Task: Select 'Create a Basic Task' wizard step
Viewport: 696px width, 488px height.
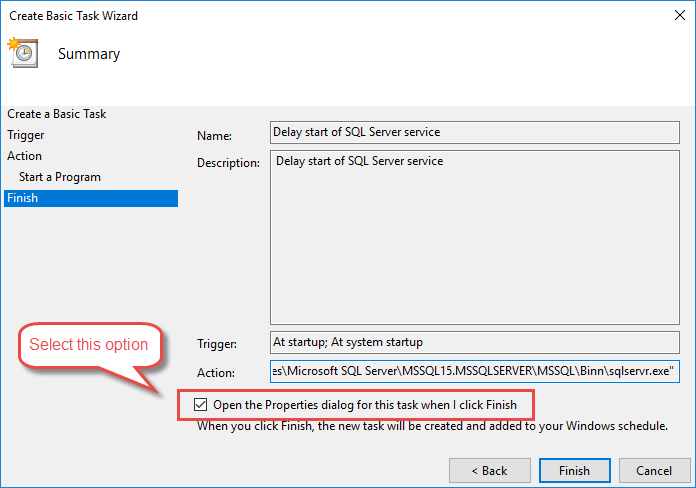Action: pyautogui.click(x=56, y=114)
